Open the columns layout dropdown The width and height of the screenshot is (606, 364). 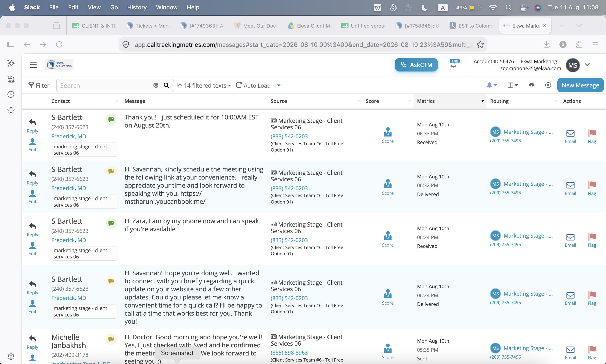tap(512, 85)
